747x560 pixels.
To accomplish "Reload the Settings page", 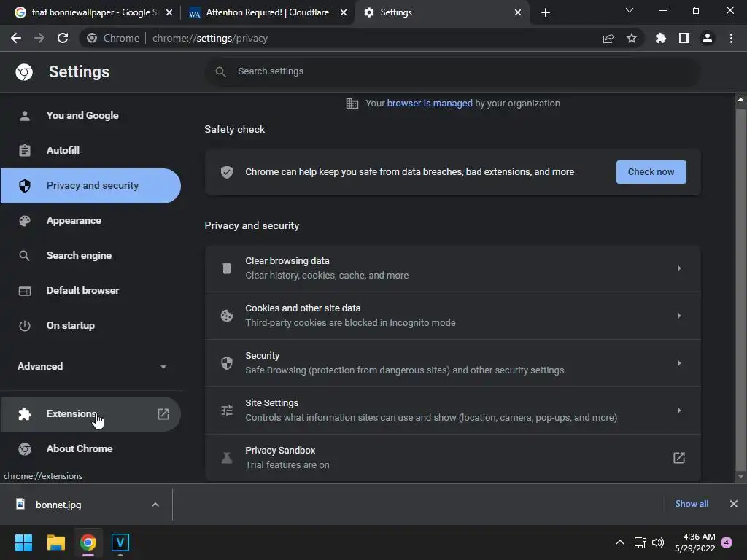I will coord(63,38).
